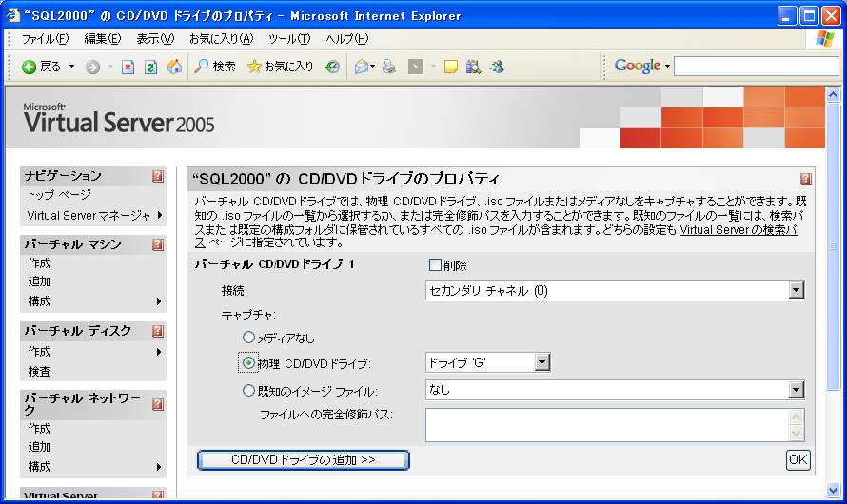Open the ツール(T) menu

pos(289,39)
